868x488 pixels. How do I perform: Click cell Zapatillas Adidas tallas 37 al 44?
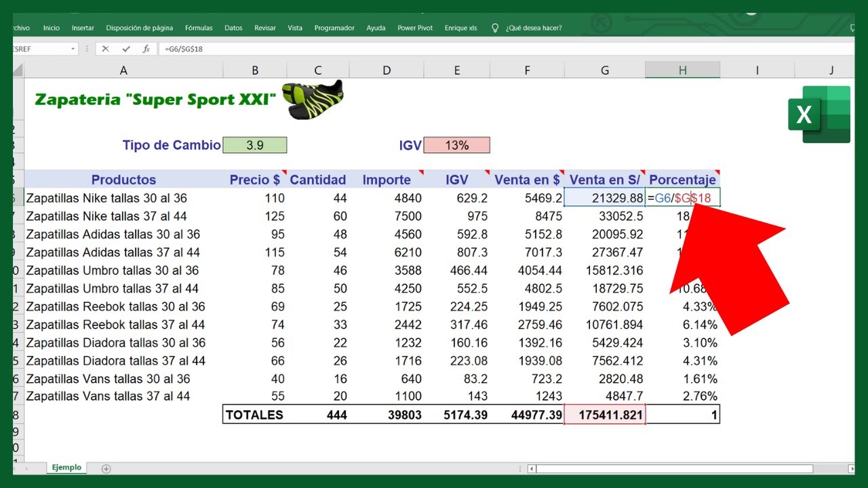coord(123,252)
